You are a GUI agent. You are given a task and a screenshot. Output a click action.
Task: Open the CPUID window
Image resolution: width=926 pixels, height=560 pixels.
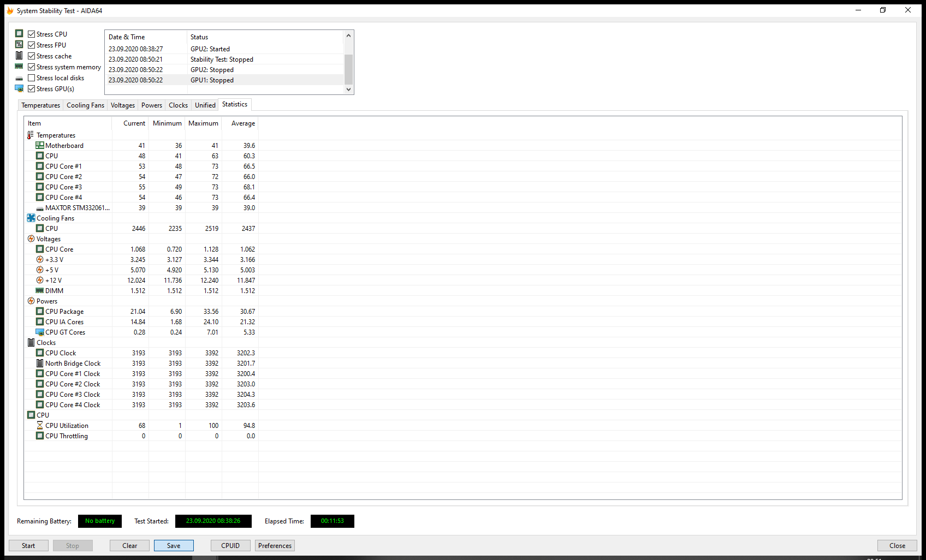pyautogui.click(x=230, y=545)
